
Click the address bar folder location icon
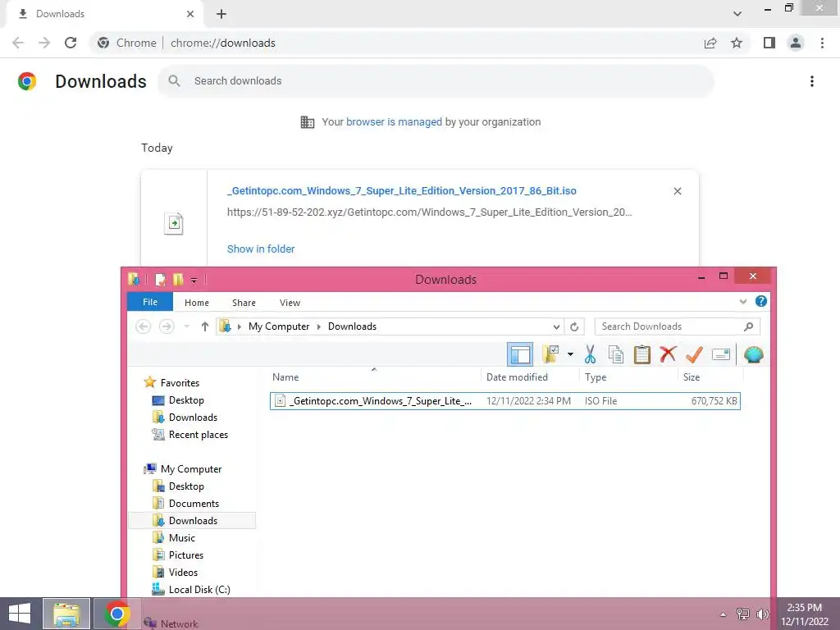coord(226,326)
